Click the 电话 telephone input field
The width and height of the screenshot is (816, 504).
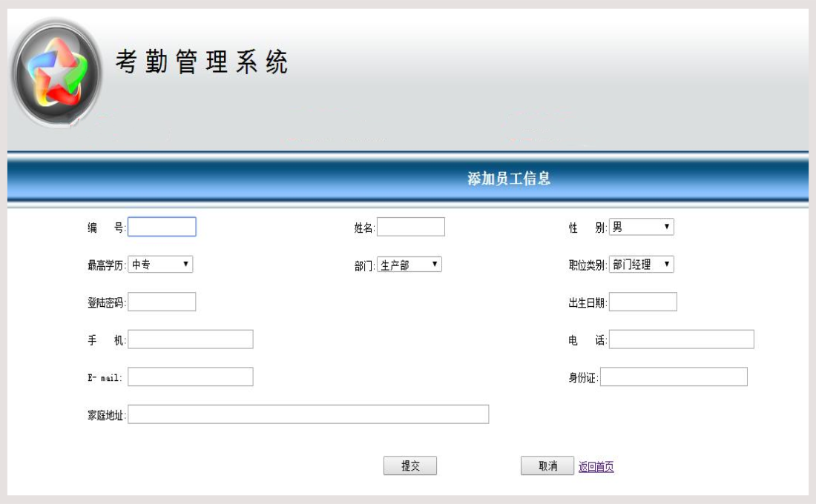pos(681,339)
